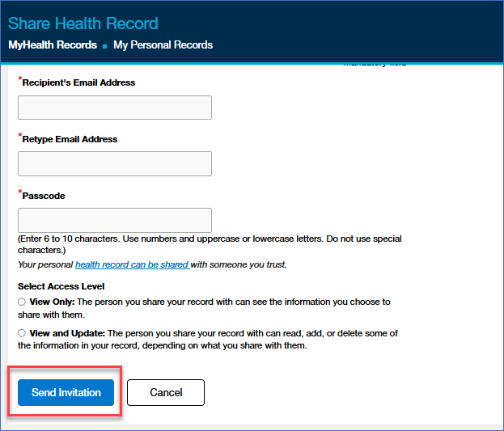Open the 'health record can be shared' link

[x=132, y=264]
